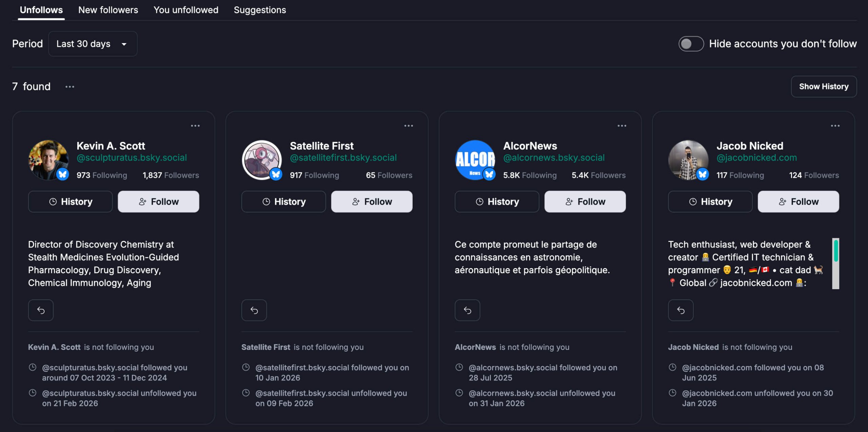Image resolution: width=868 pixels, height=432 pixels.
Task: Click the undo arrow icon on Kevin A. Scott's card
Action: tap(41, 310)
